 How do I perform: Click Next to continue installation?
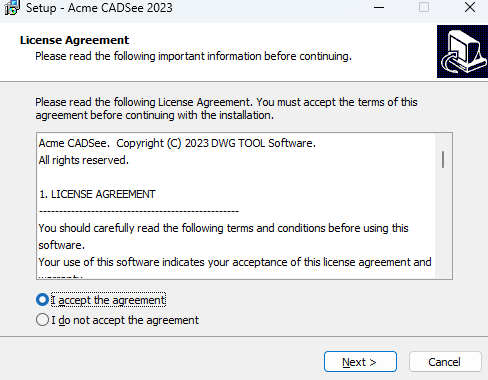360,362
